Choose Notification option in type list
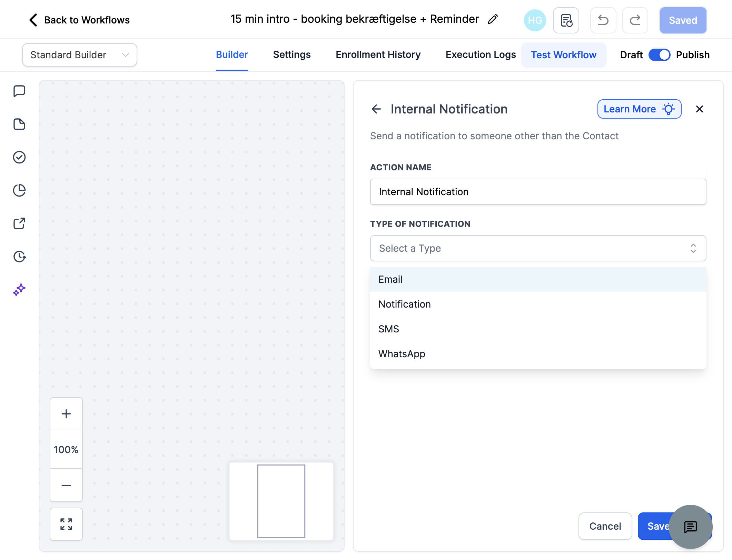The width and height of the screenshot is (732, 560). pyautogui.click(x=538, y=304)
